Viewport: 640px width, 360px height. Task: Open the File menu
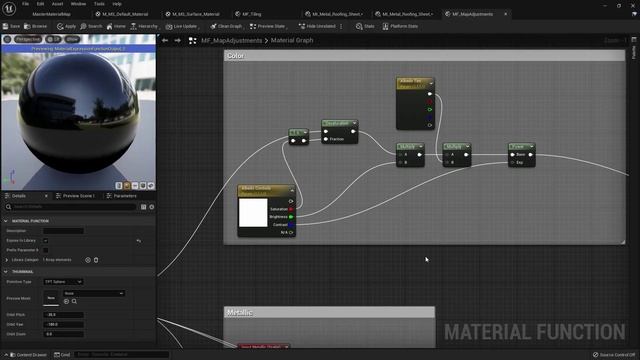pyautogui.click(x=25, y=4)
